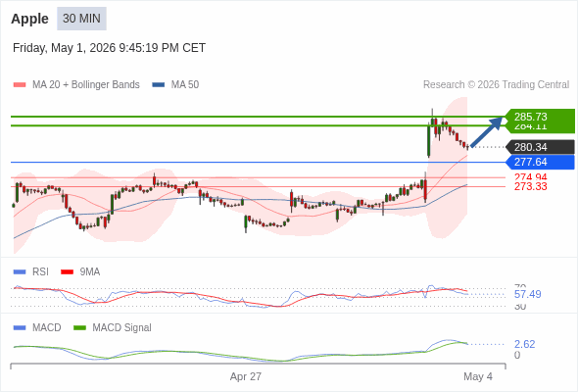Image resolution: width=578 pixels, height=392 pixels.
Task: Click the blue MACD legend swatch
Action: (x=20, y=328)
